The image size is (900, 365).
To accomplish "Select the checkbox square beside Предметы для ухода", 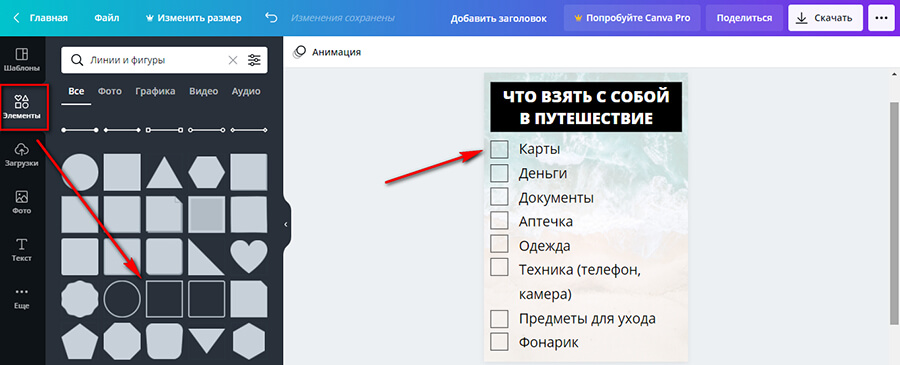I will click(499, 319).
